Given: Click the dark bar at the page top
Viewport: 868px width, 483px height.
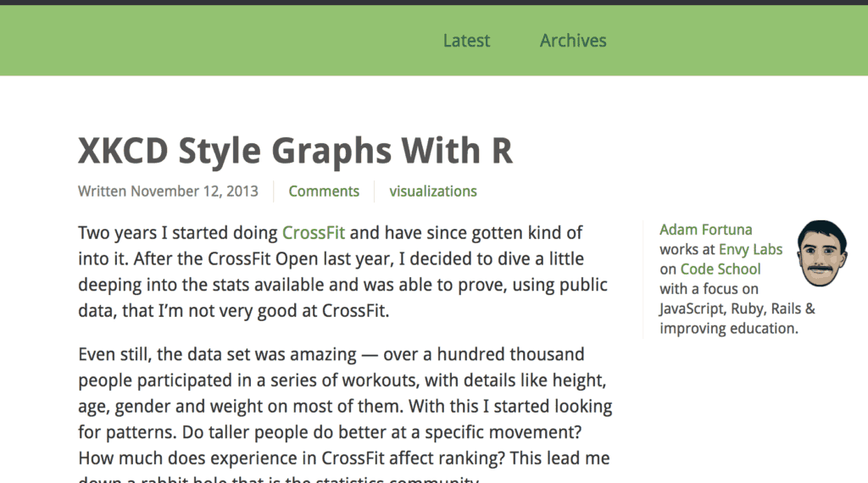Looking at the screenshot, I should 434,3.
